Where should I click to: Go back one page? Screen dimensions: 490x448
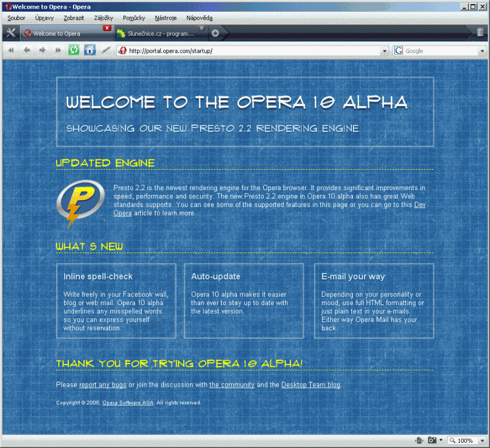27,50
